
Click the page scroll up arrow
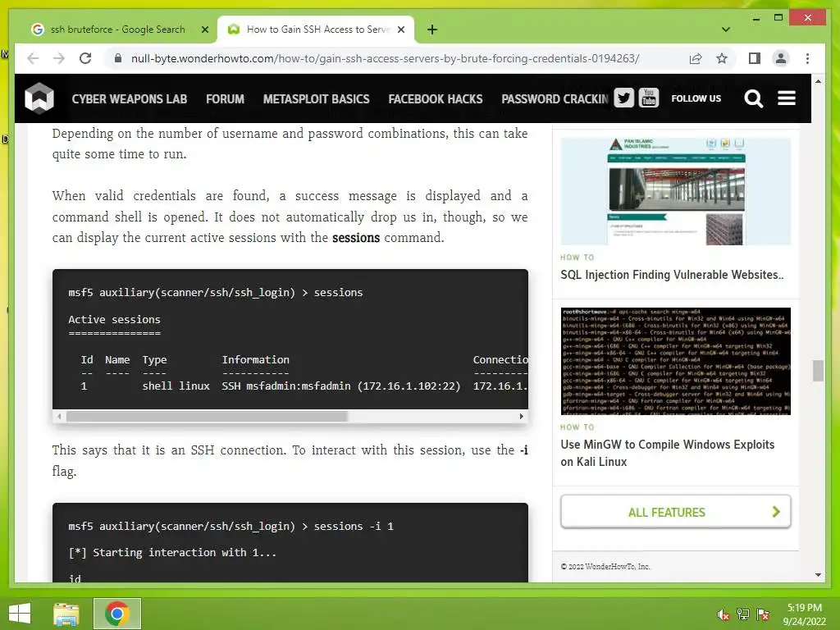[x=818, y=81]
